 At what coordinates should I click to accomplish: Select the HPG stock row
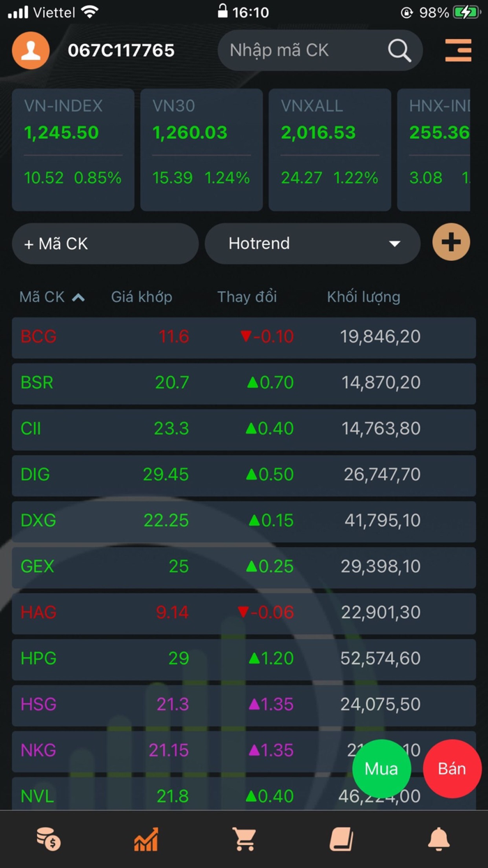[x=243, y=659]
